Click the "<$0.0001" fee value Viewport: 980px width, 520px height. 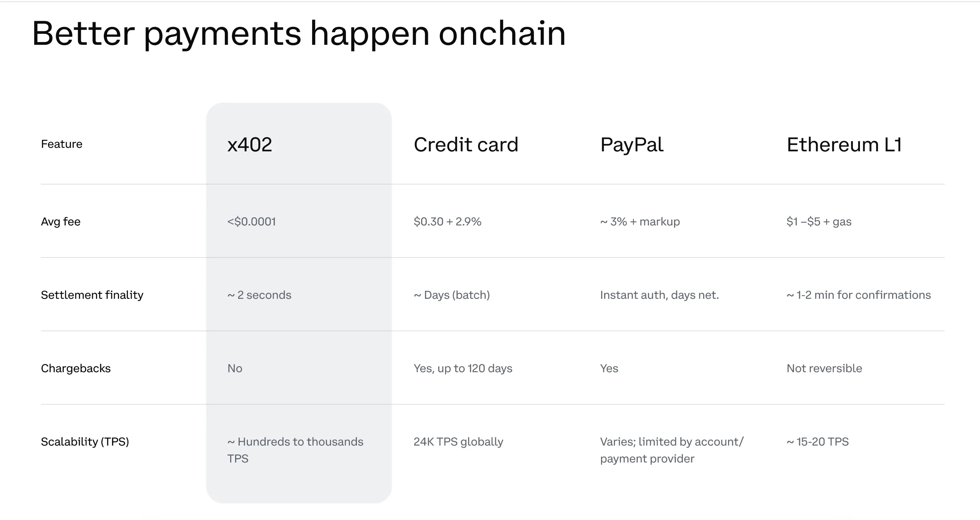pyautogui.click(x=251, y=221)
